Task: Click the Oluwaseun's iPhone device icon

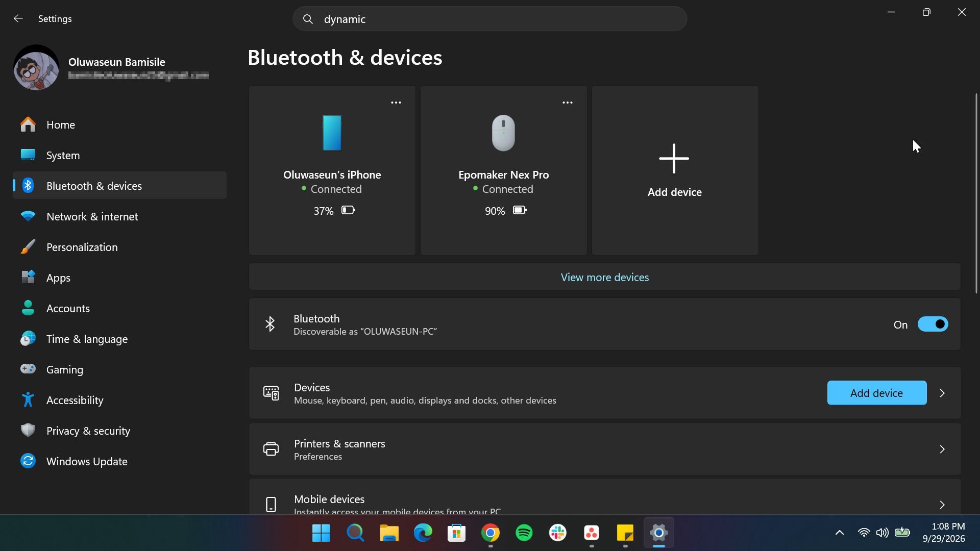Action: click(x=332, y=133)
